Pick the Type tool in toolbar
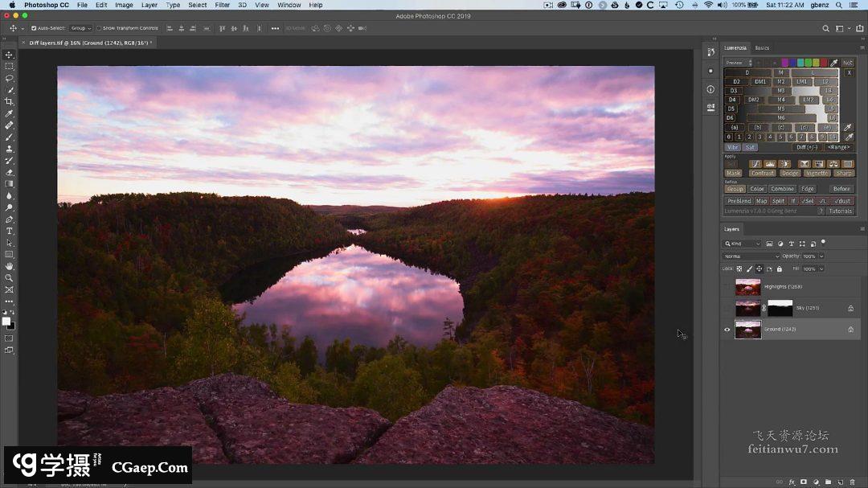This screenshot has height=488, width=868. [10, 231]
